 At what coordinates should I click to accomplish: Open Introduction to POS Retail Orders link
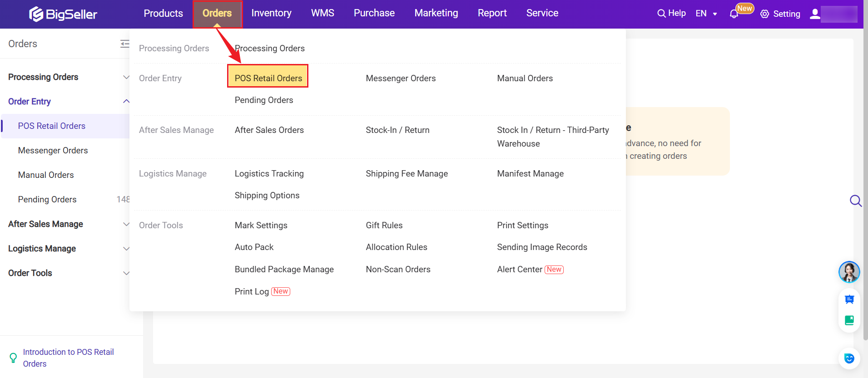[x=68, y=358]
